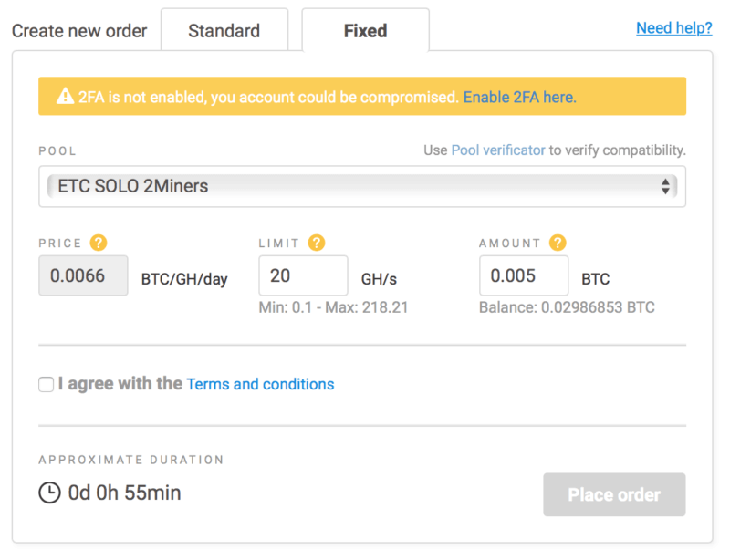Click the Limit input showing 20 GH/s

click(x=303, y=275)
